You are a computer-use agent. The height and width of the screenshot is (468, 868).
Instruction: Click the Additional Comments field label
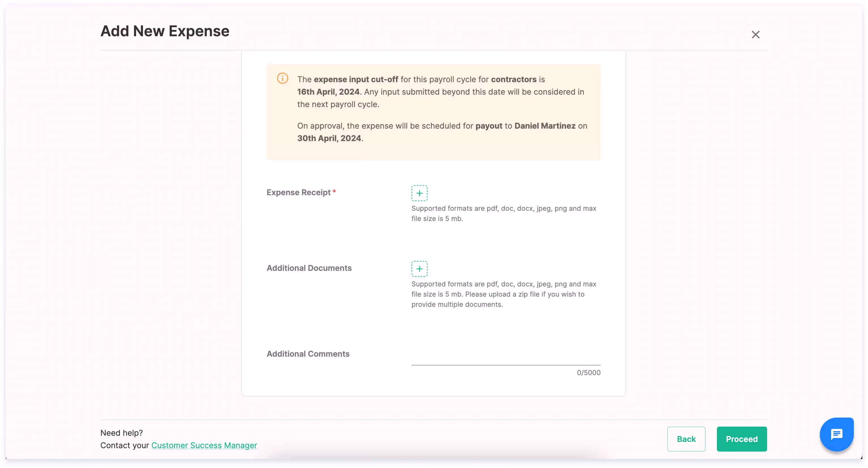308,354
